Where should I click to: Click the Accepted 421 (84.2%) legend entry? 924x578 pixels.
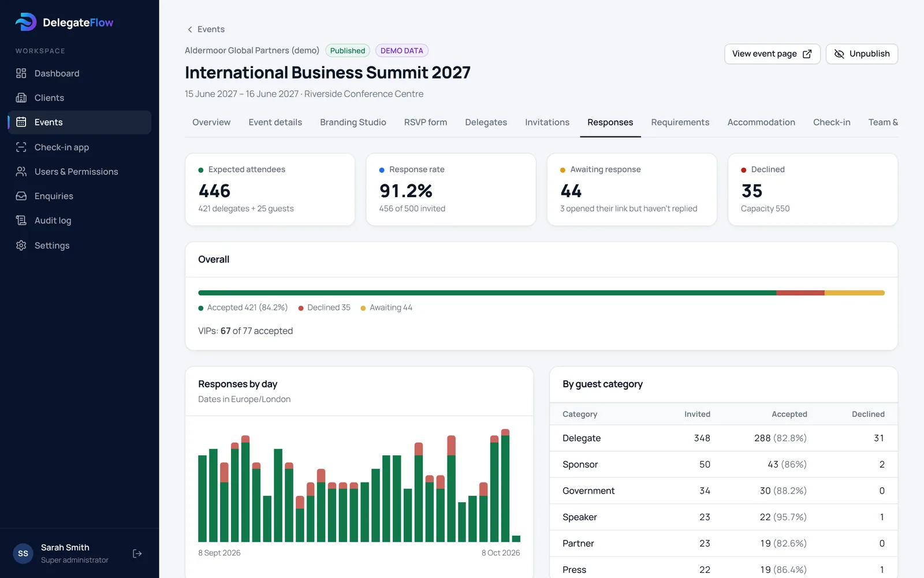pos(243,307)
